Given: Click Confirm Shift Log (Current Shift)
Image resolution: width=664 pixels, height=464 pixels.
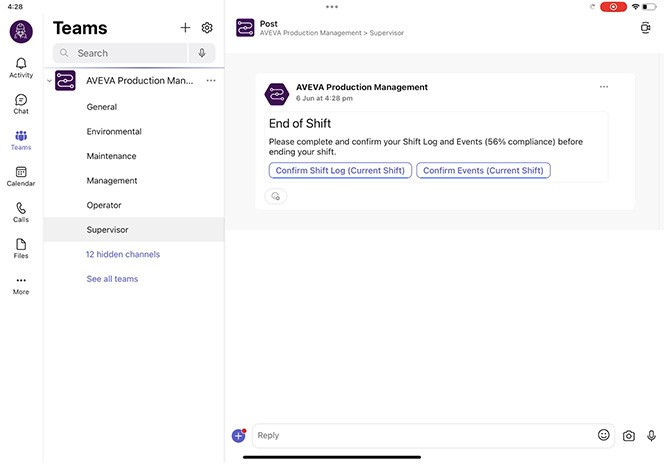Looking at the screenshot, I should [x=340, y=171].
